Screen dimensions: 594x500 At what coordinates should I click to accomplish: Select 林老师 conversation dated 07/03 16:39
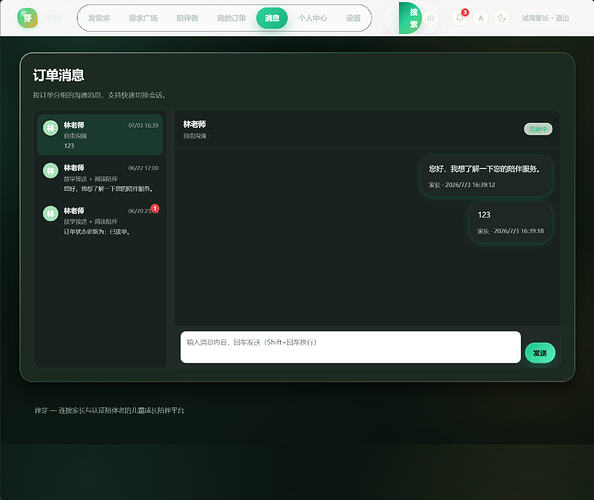100,135
